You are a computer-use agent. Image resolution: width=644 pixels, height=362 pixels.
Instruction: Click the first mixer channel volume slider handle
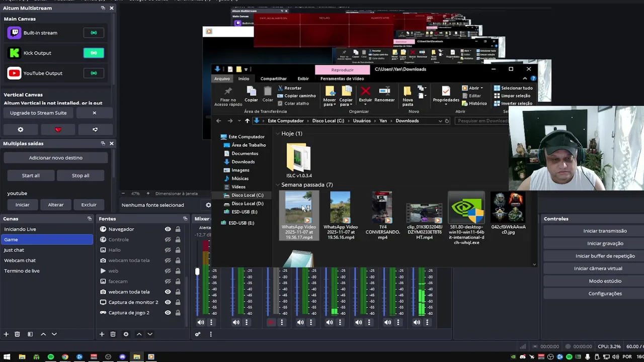197,271
